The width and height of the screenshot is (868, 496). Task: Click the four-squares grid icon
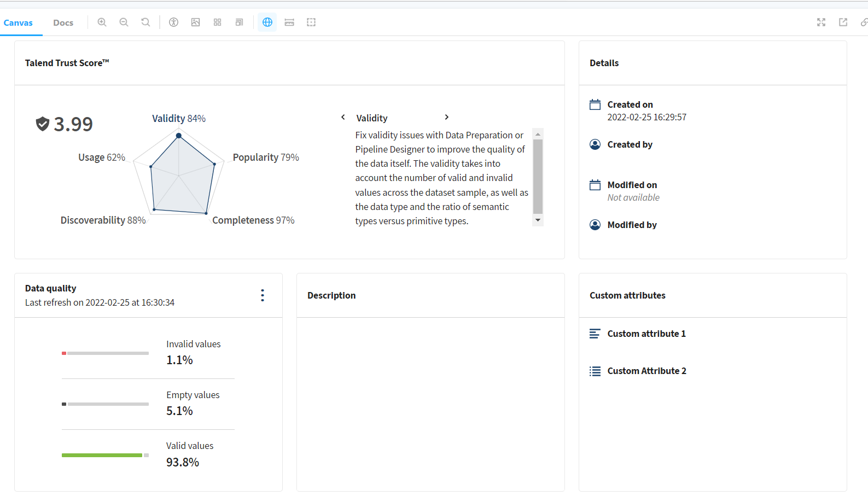217,22
